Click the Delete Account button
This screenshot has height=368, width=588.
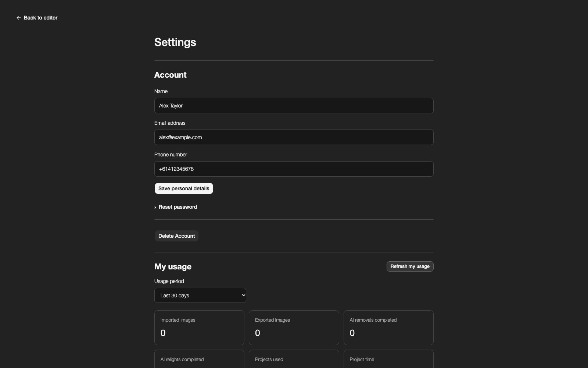coord(176,236)
